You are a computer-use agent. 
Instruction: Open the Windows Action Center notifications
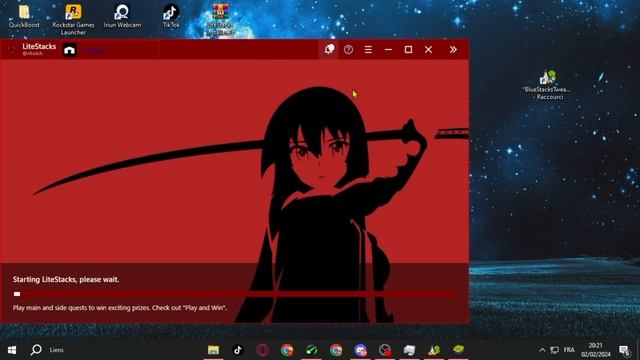pyautogui.click(x=624, y=350)
